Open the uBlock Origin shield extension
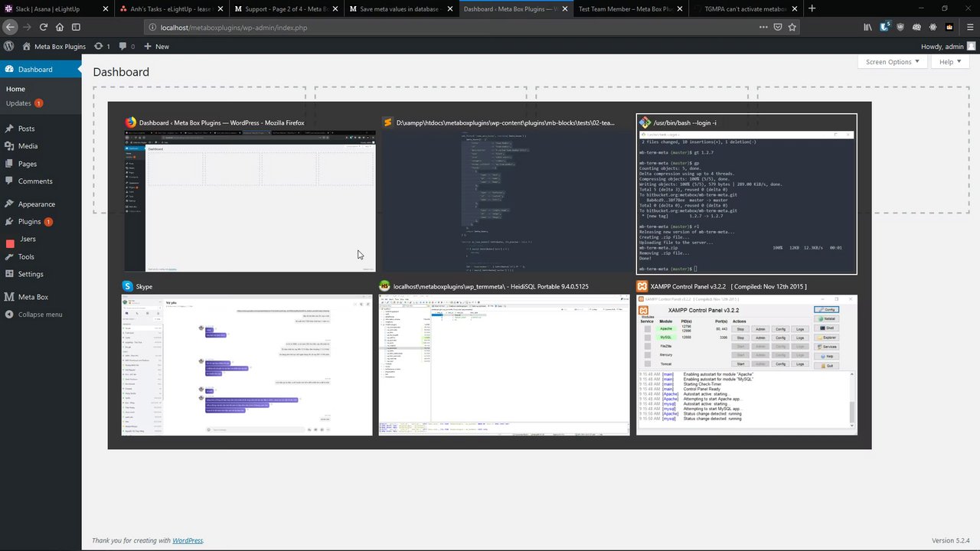Image resolution: width=980 pixels, height=551 pixels. coord(900,27)
